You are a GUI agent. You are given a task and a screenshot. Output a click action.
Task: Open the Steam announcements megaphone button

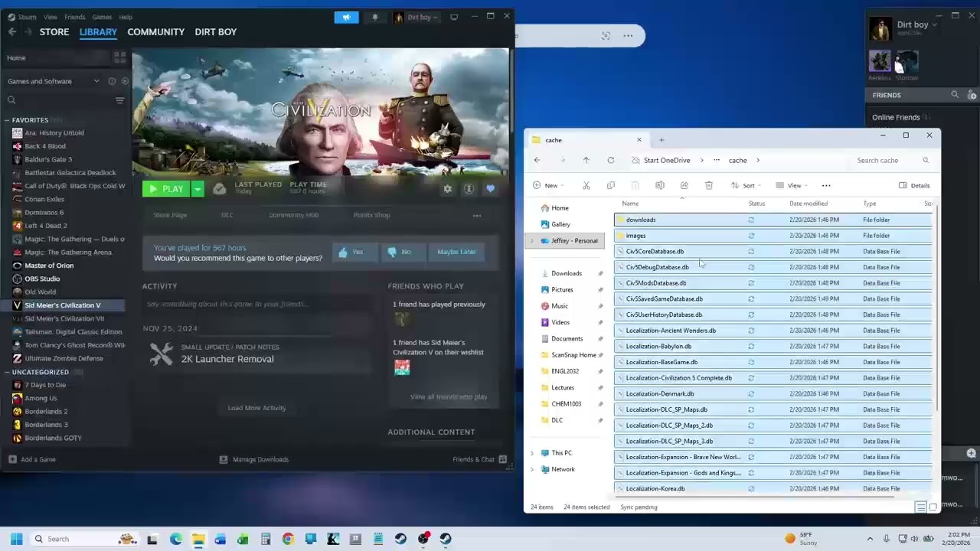point(346,17)
